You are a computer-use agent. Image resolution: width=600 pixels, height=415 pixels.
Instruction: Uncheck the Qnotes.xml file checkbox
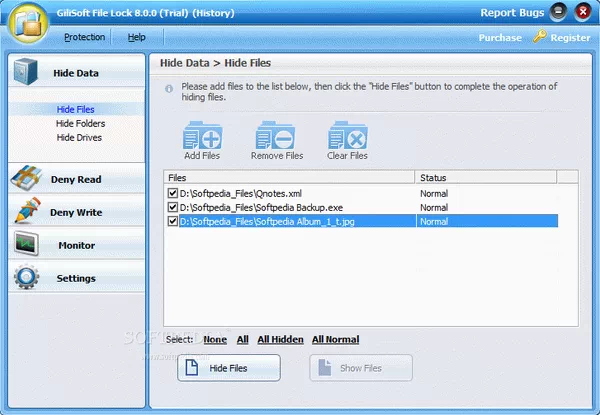[x=173, y=192]
